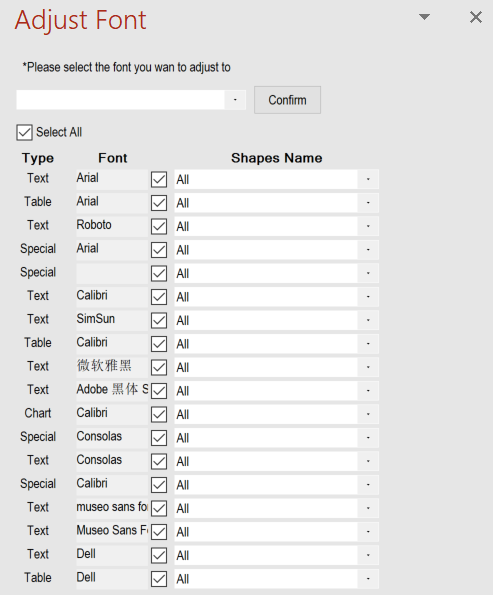This screenshot has width=493, height=595.
Task: Click the Type column header
Action: (x=38, y=158)
